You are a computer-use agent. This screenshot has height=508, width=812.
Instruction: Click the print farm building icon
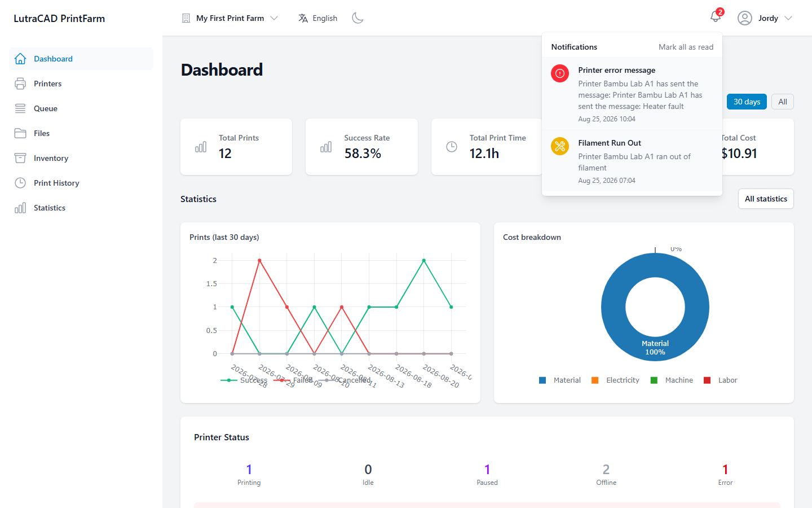point(186,18)
